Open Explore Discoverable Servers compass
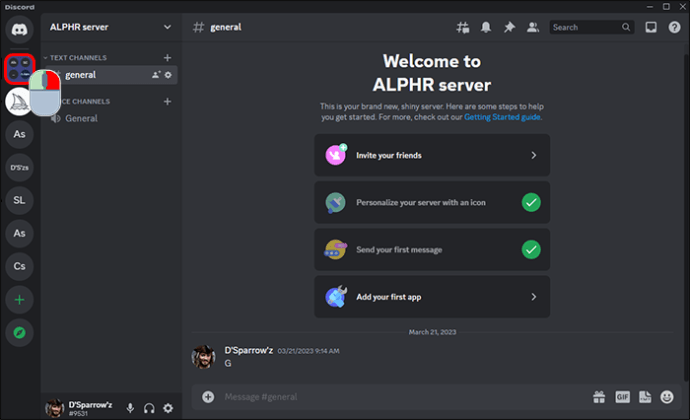 pos(19,333)
